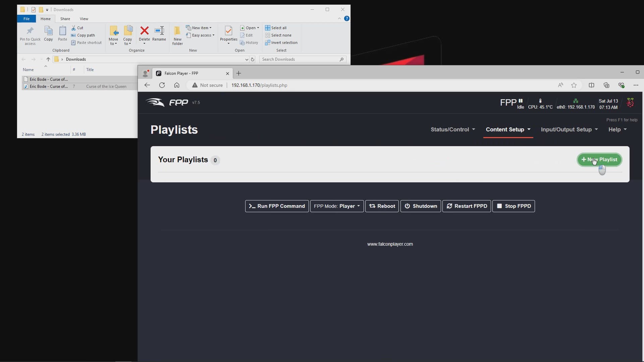Open the FPP Help menu
Viewport: 644px width, 362px height.
(618, 129)
